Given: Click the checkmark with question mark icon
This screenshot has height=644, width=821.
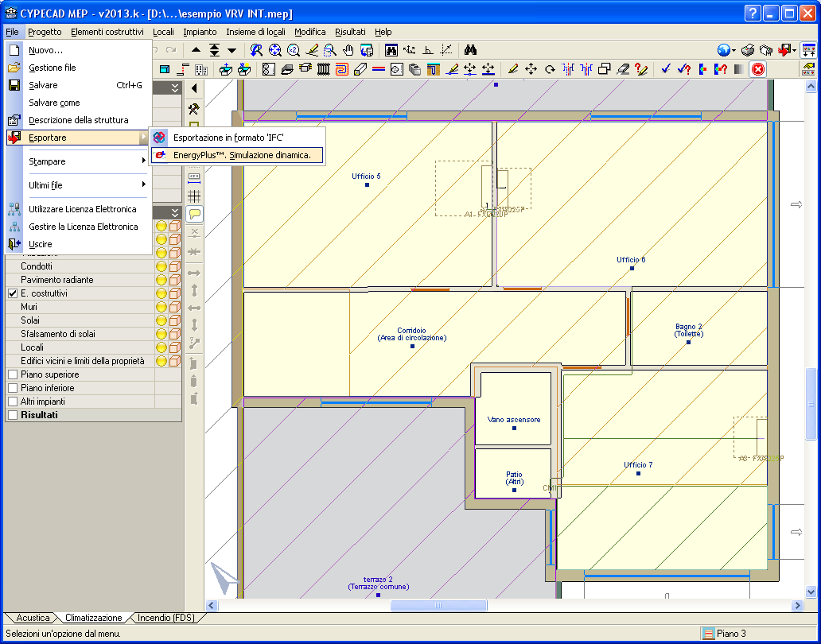Looking at the screenshot, I should (684, 69).
